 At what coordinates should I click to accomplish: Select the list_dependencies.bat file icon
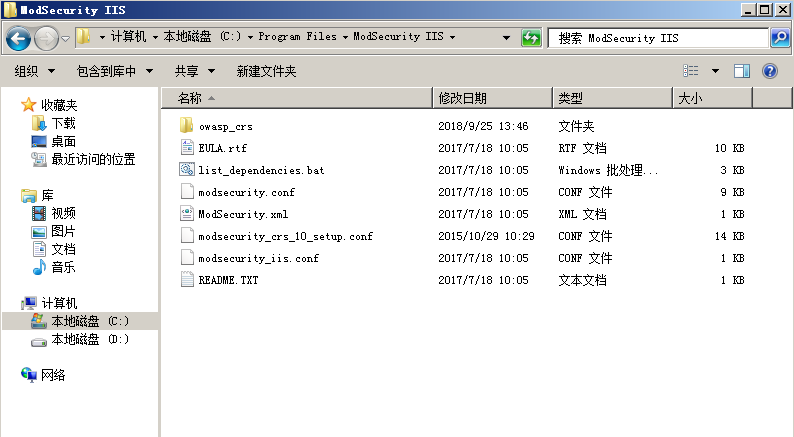187,170
